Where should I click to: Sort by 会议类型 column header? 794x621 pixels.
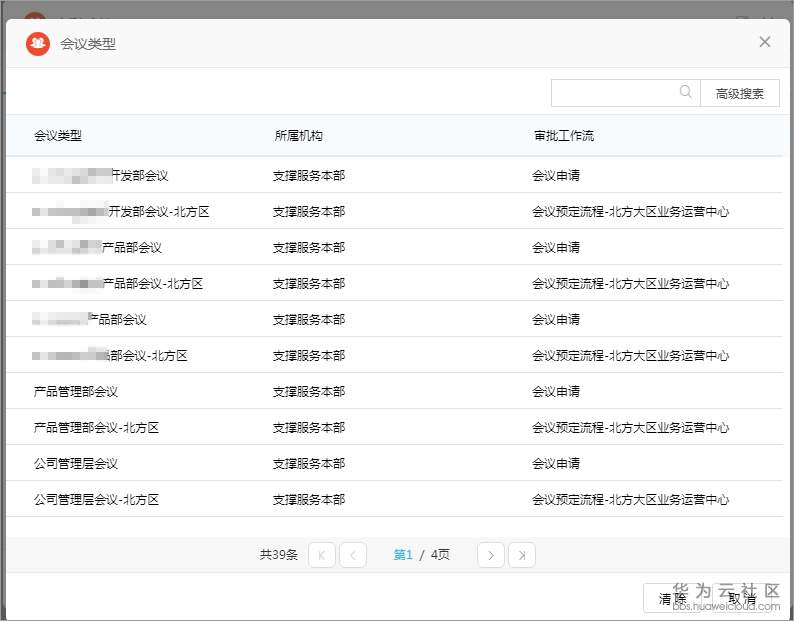tap(58, 135)
